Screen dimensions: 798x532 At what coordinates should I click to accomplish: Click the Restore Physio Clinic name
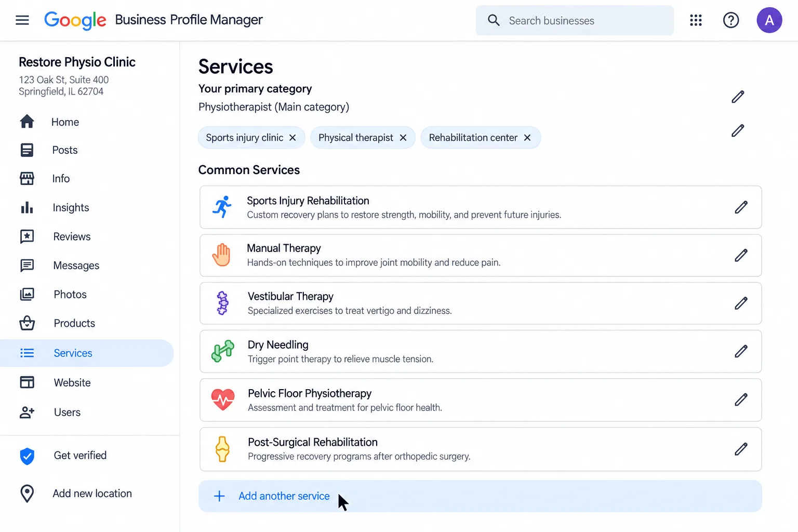77,62
